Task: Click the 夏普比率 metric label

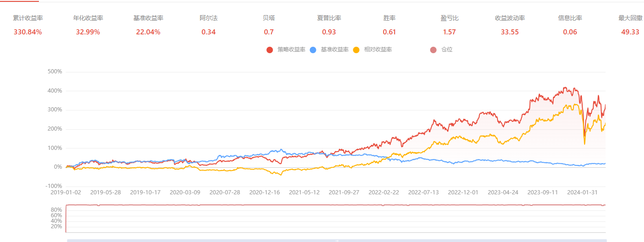Action: 329,18
